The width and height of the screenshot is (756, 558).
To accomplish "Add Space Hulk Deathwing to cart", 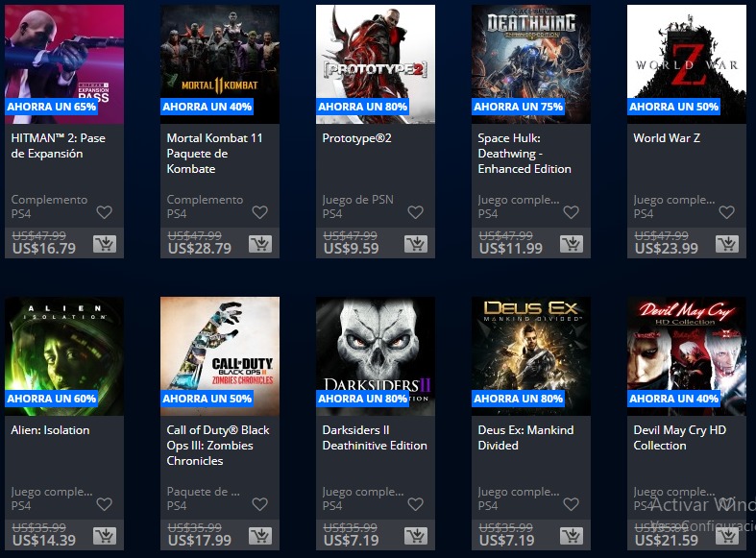I will 572,244.
